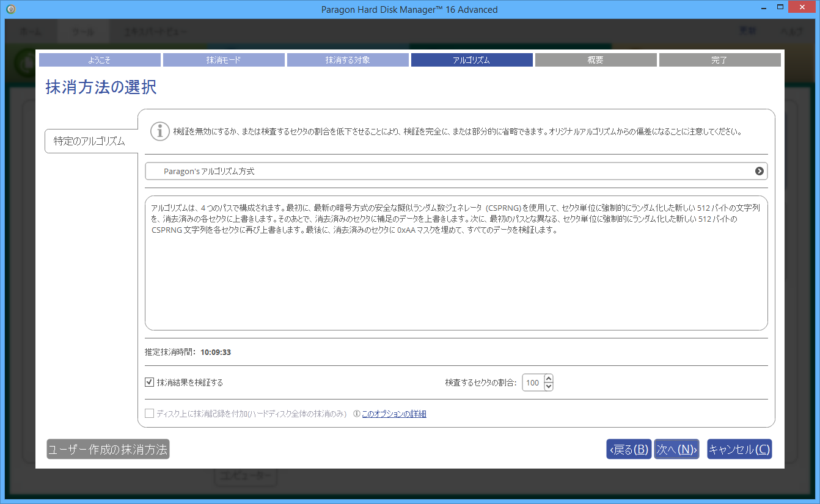
Task: Click the dropdown arrow circle icon
Action: pyautogui.click(x=760, y=171)
